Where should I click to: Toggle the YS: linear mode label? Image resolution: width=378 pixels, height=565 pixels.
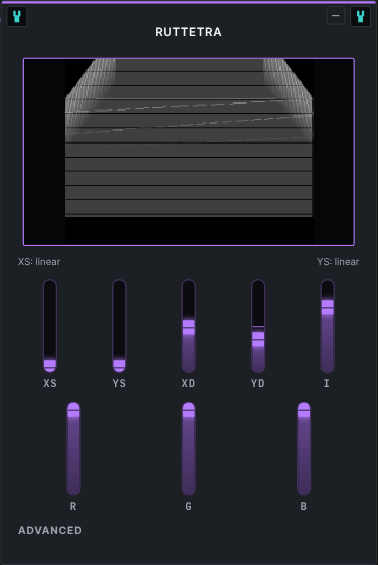point(338,262)
